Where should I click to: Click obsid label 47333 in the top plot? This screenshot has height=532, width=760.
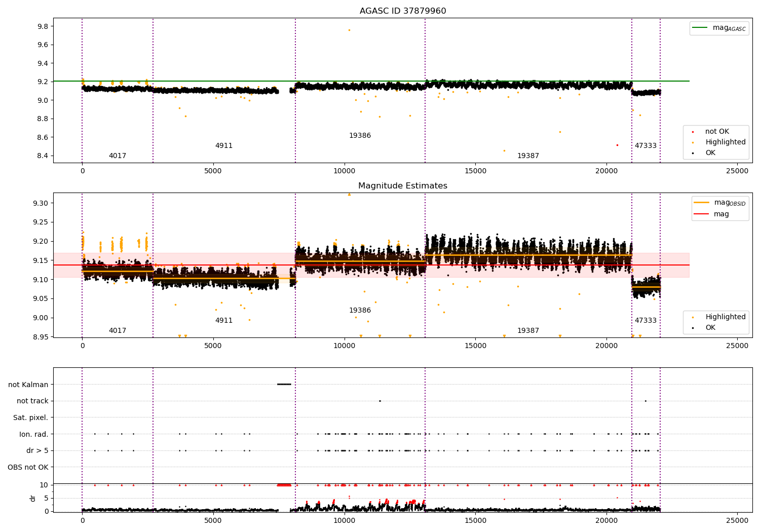pos(645,146)
